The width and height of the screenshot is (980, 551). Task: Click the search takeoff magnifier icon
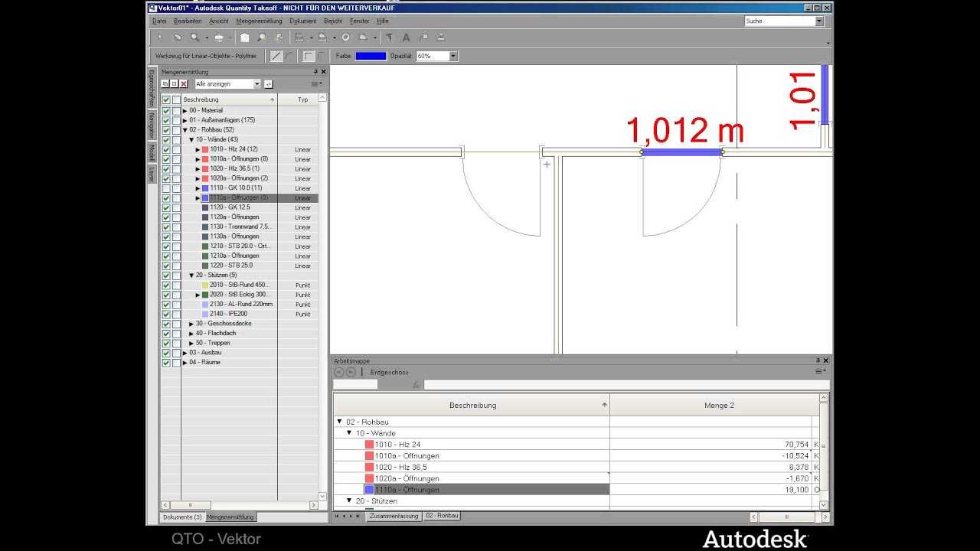(x=262, y=37)
